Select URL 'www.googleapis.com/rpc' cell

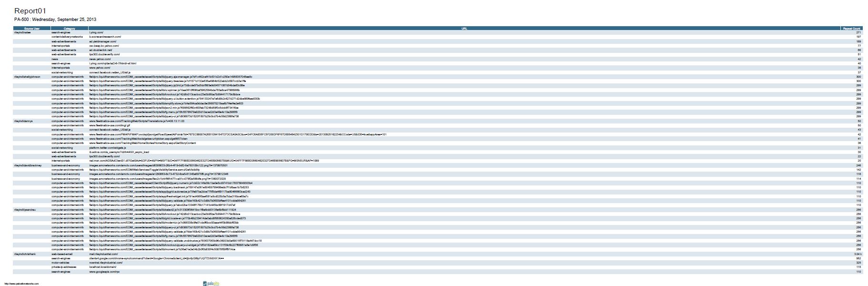click(104, 272)
